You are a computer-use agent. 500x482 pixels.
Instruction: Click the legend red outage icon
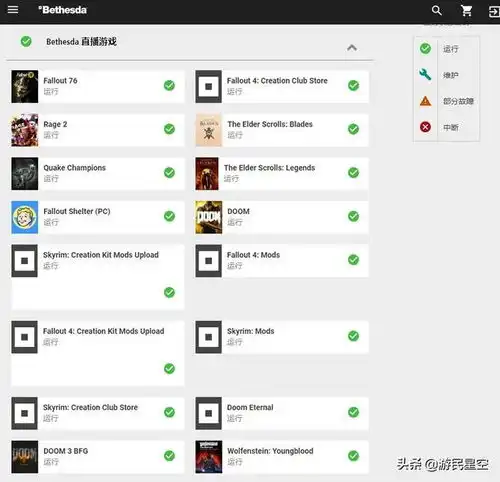click(x=425, y=127)
